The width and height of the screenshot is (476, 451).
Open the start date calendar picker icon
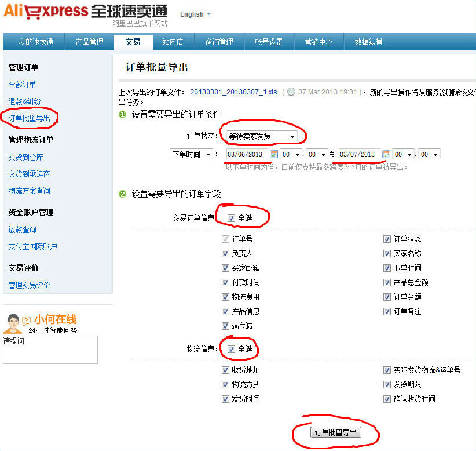click(274, 154)
